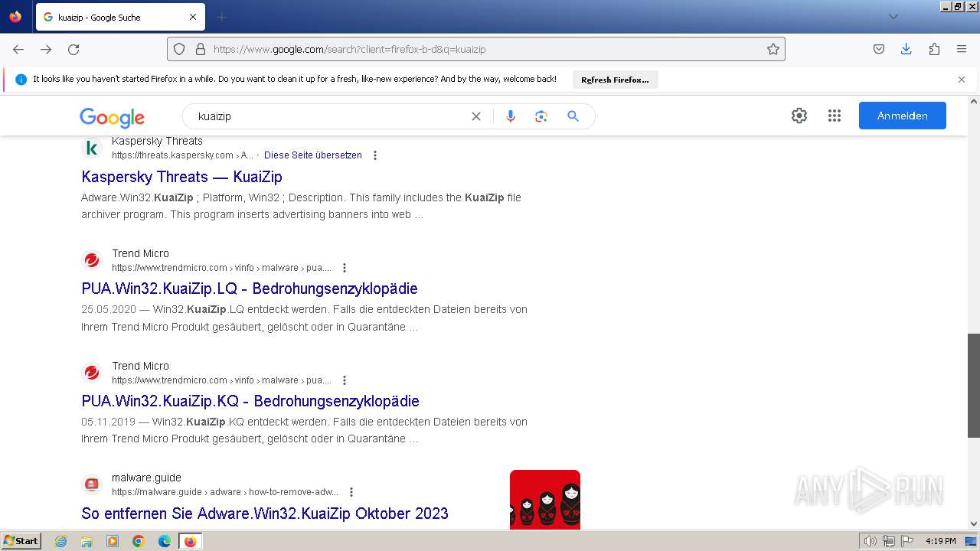The height and width of the screenshot is (551, 980).
Task: Open more options for KuaiZip.KQ result
Action: (345, 380)
